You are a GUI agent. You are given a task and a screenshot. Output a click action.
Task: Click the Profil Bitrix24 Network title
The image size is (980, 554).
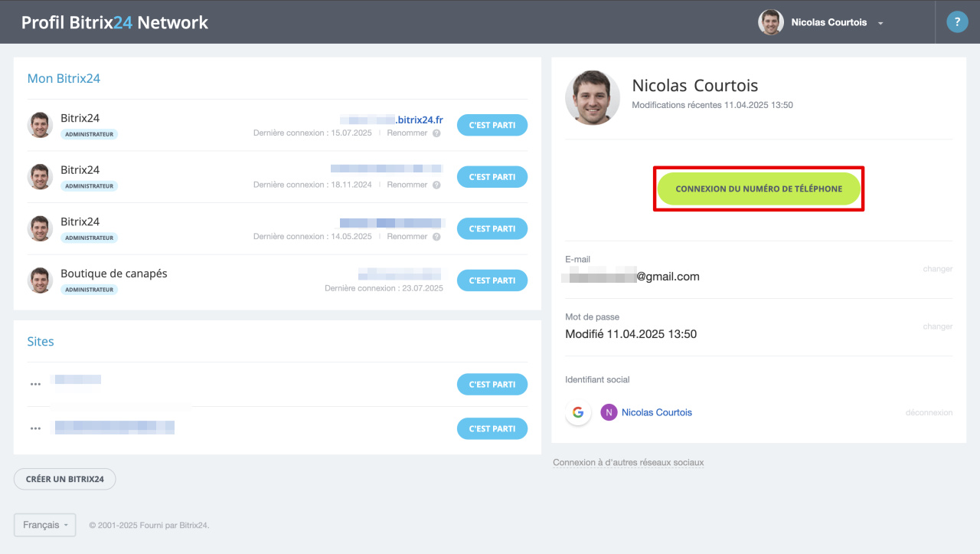(115, 22)
